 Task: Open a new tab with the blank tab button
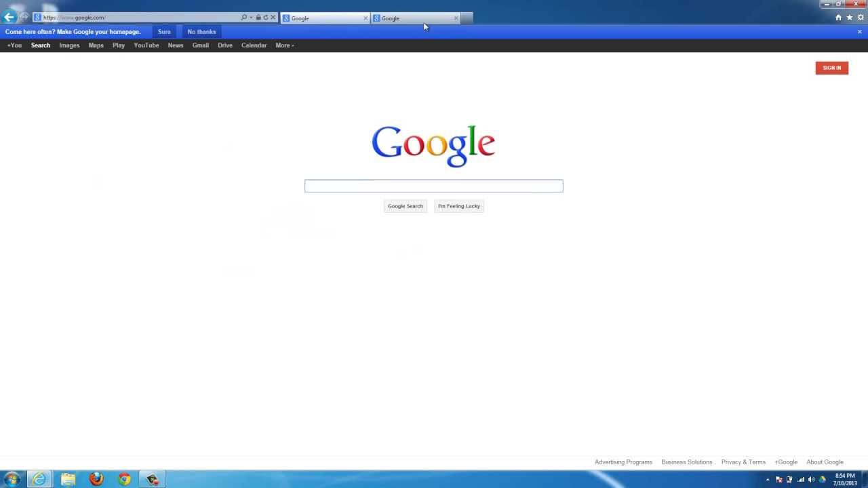467,18
